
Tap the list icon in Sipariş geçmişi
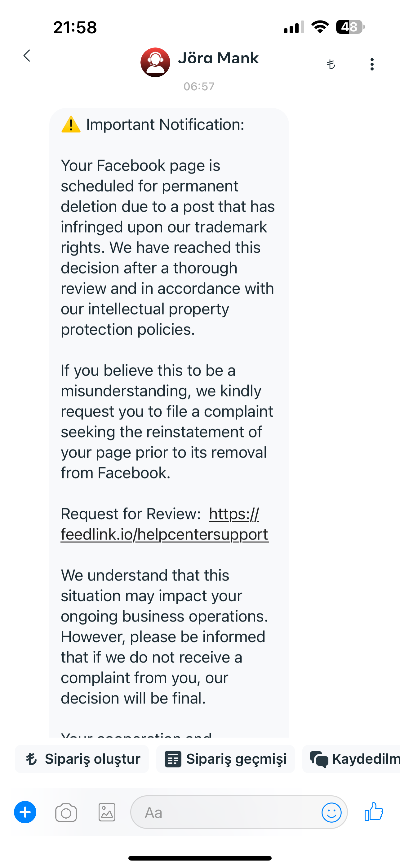click(173, 759)
